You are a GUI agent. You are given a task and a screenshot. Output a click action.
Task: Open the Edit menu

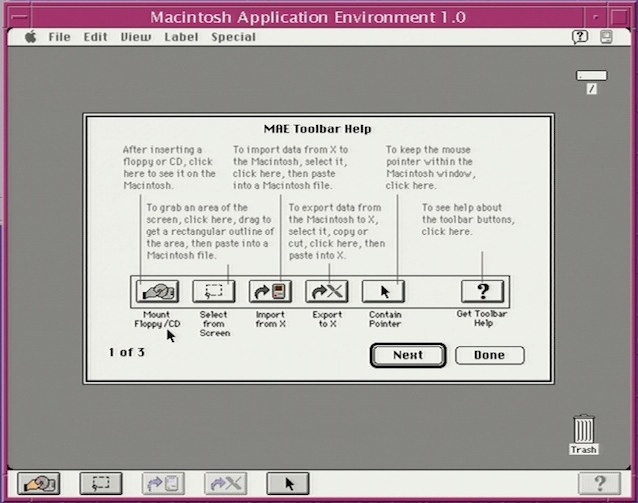95,37
